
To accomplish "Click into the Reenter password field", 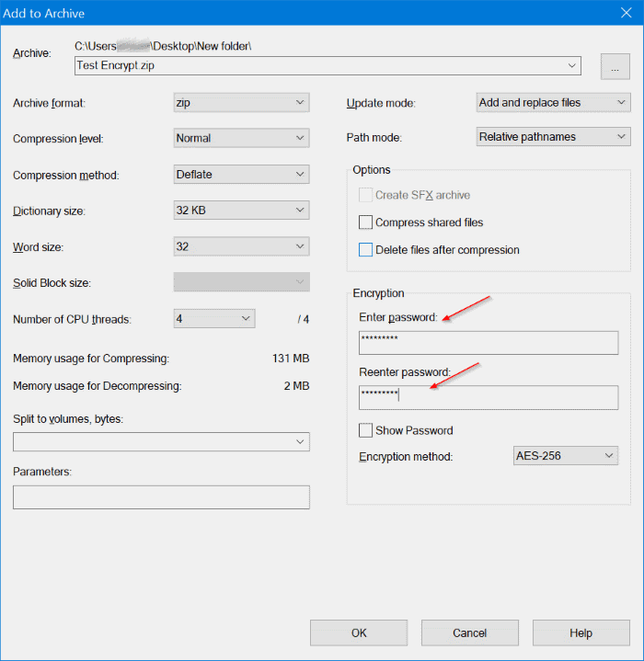I will click(x=489, y=397).
